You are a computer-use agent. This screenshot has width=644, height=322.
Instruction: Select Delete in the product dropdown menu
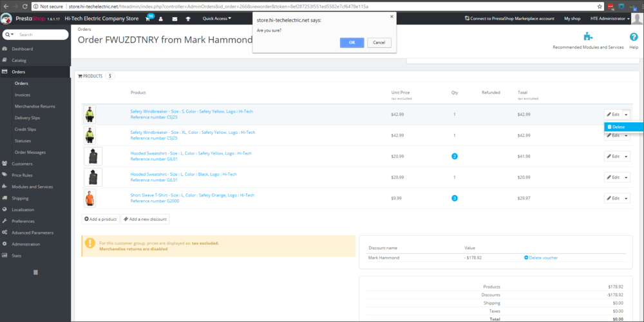point(623,127)
